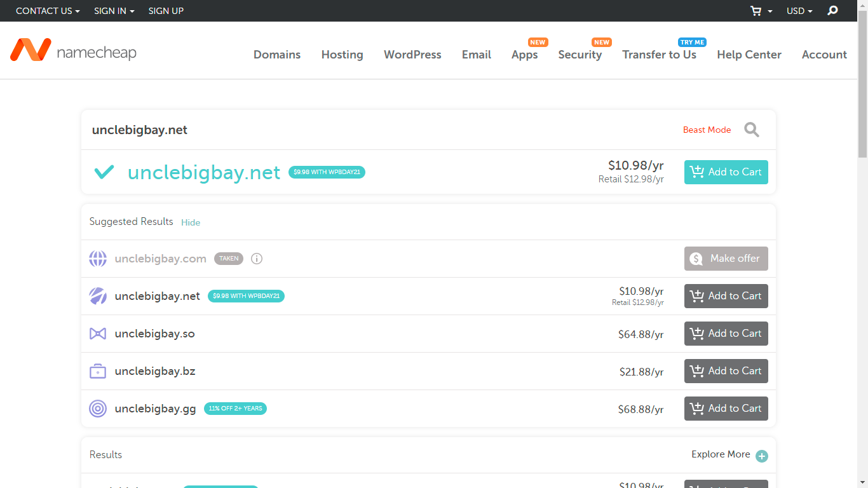Open the Security menu

tap(580, 55)
